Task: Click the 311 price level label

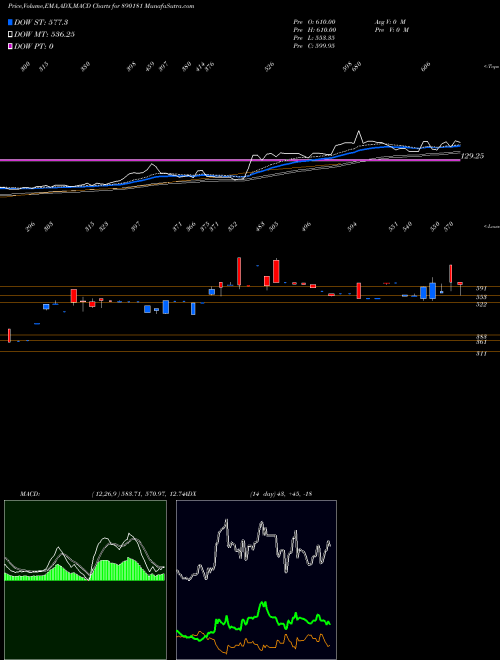Action: coord(481,354)
